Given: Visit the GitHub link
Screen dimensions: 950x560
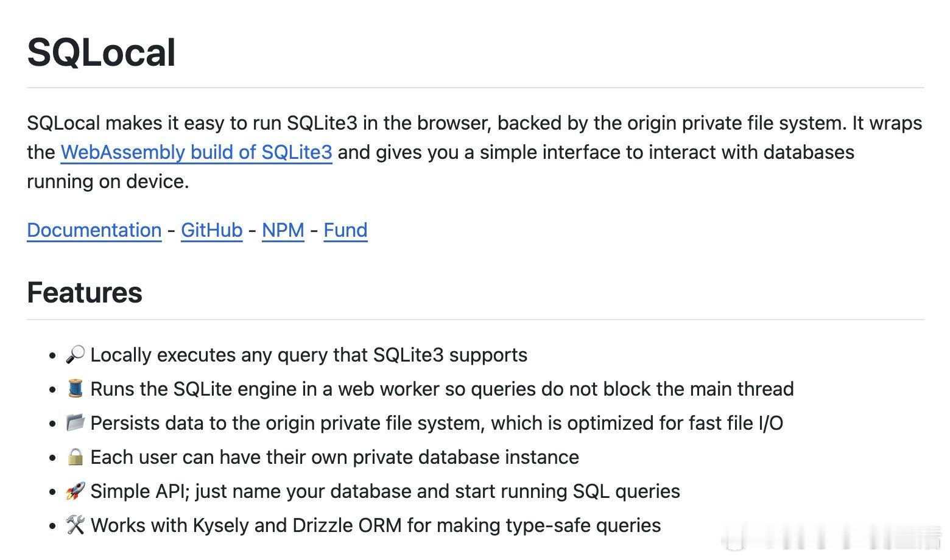Looking at the screenshot, I should (211, 230).
